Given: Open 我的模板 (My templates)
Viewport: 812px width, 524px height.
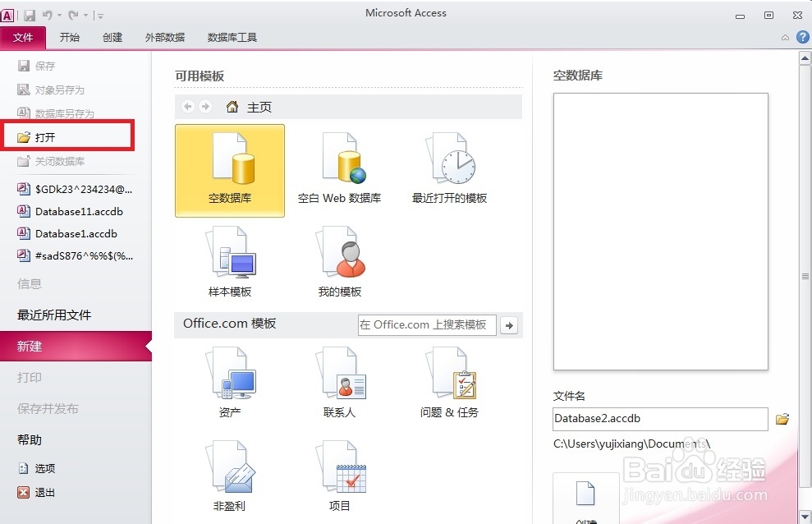Looking at the screenshot, I should [340, 261].
